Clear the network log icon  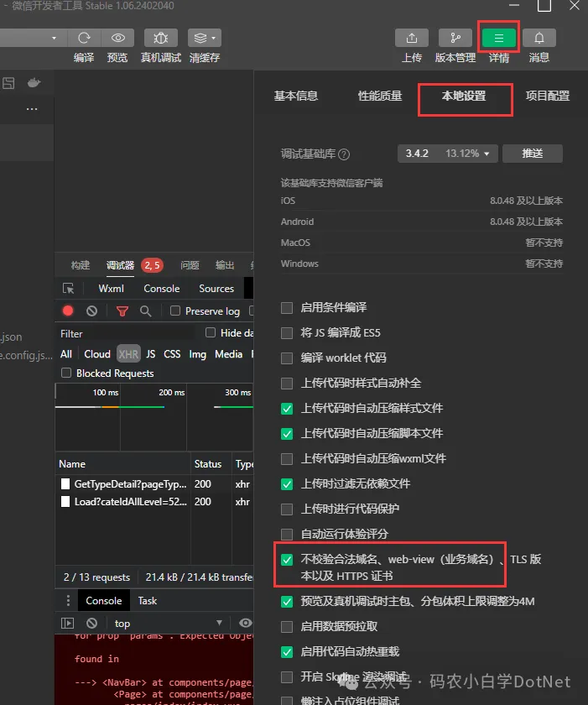91,311
